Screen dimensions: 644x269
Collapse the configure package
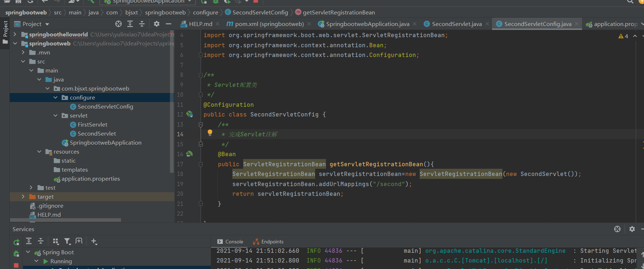[55, 97]
